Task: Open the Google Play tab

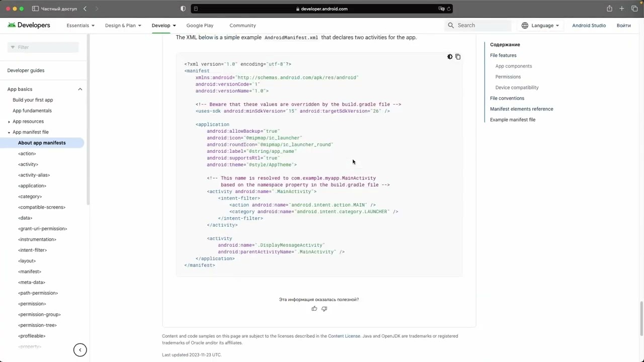Action: (x=200, y=25)
